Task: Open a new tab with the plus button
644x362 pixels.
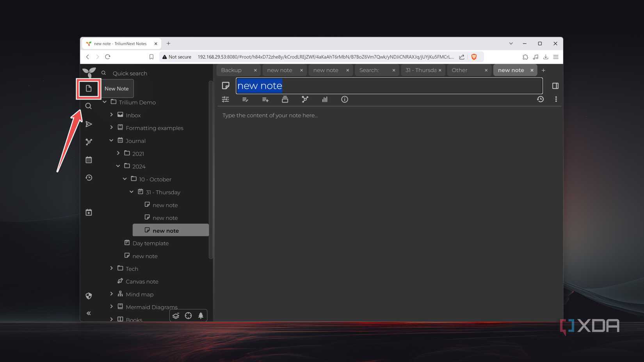Action: 543,70
